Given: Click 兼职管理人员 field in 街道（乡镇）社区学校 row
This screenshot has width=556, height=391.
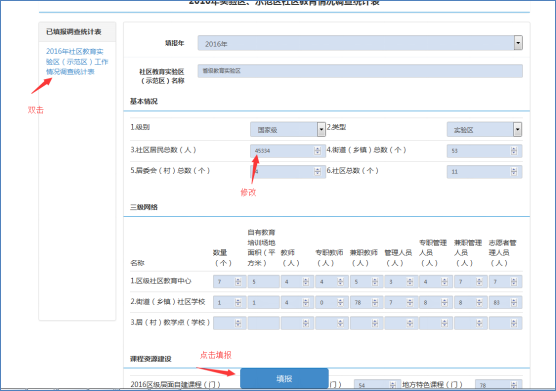Looking at the screenshot, I should tap(471, 302).
